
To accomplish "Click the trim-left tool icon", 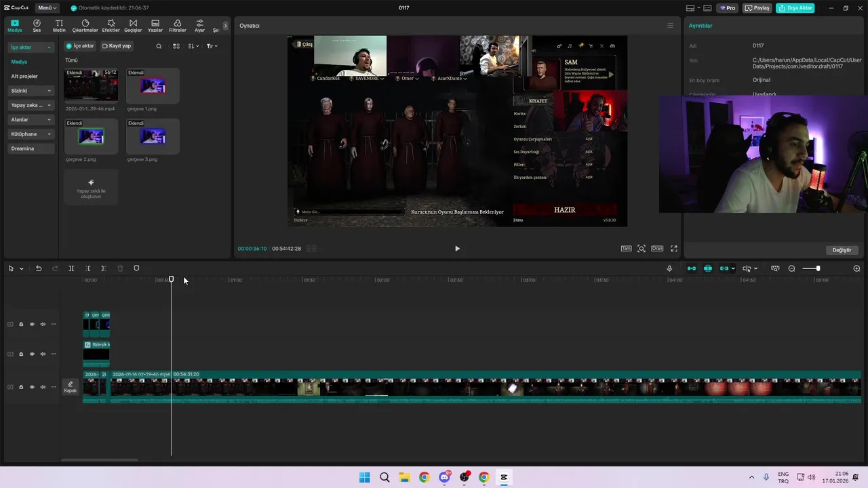I will coord(87,268).
